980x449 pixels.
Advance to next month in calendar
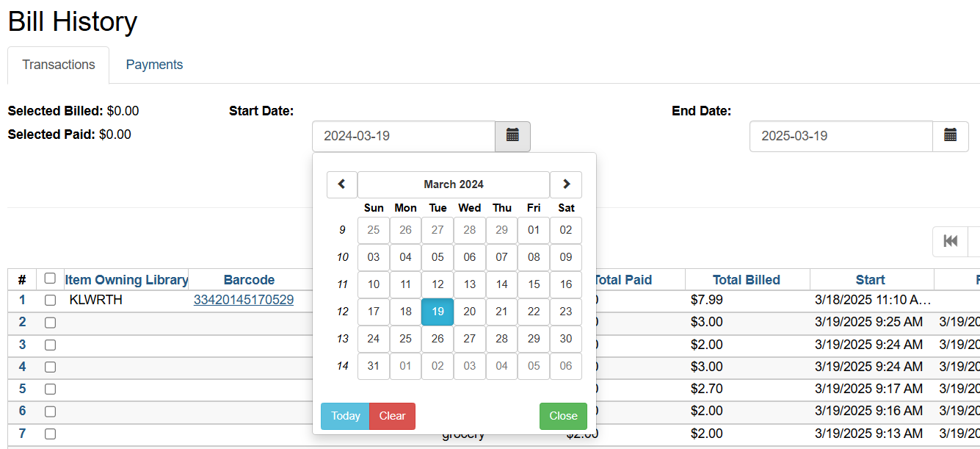565,184
